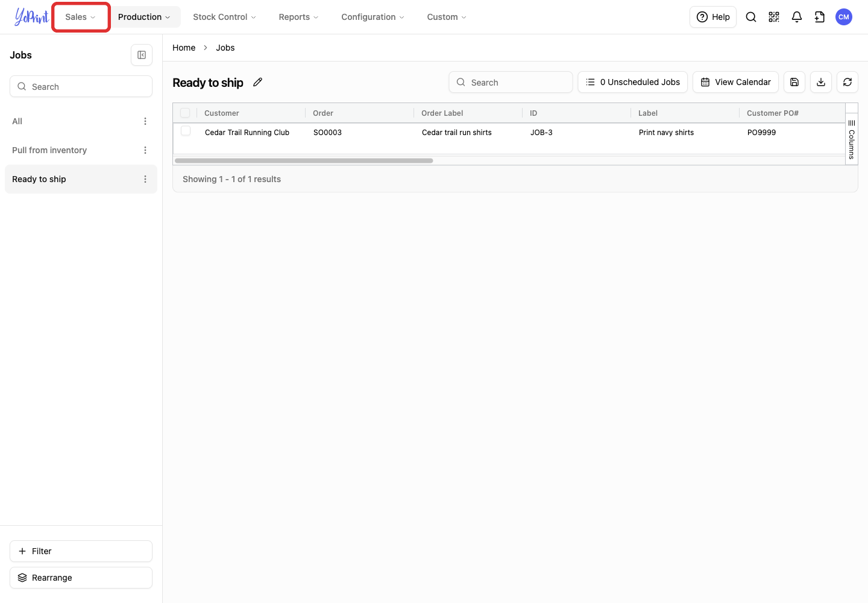Screen dimensions: 868x603
Task: Focus the jobs table Search field
Action: click(511, 82)
